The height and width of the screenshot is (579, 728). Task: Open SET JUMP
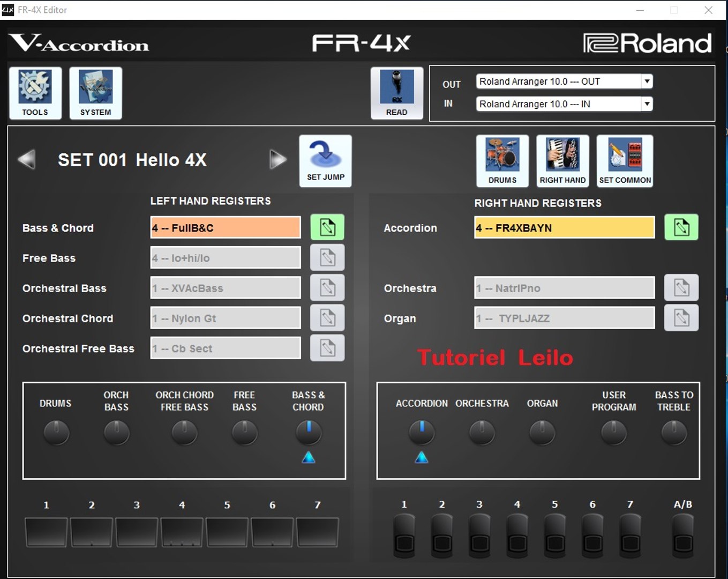[325, 161]
